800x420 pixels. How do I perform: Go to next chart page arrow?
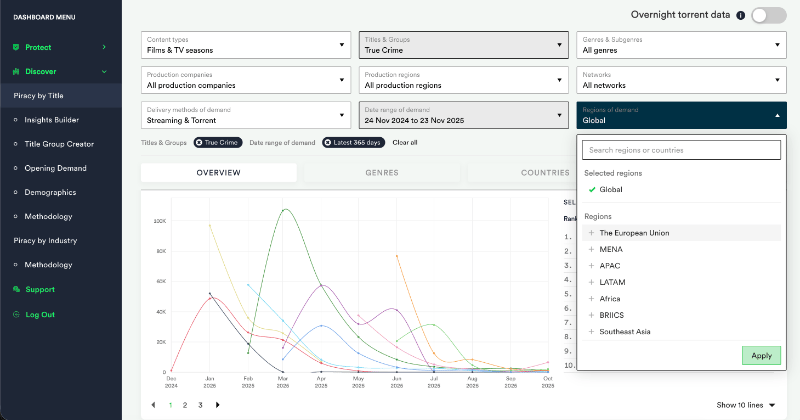218,405
